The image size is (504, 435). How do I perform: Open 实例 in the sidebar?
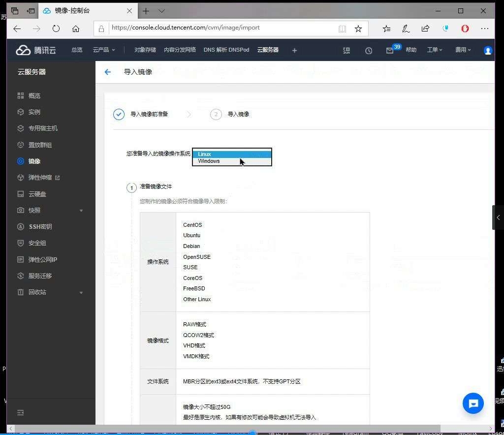click(x=34, y=112)
